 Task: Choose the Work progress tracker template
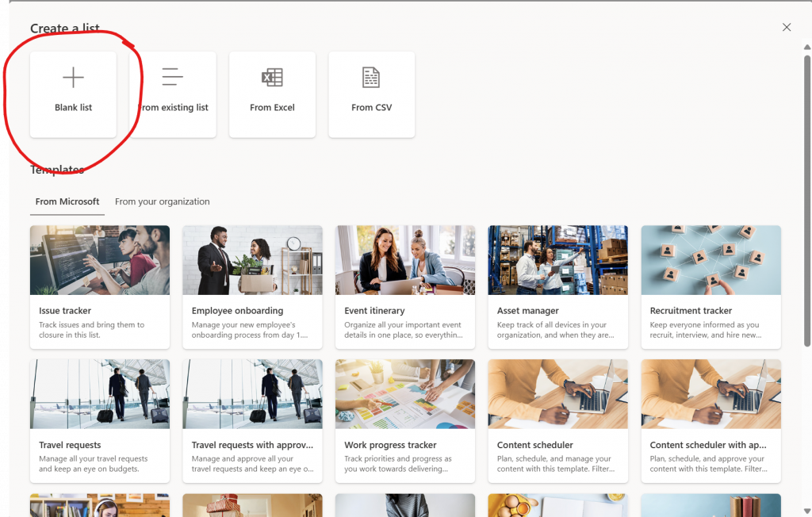(404, 421)
